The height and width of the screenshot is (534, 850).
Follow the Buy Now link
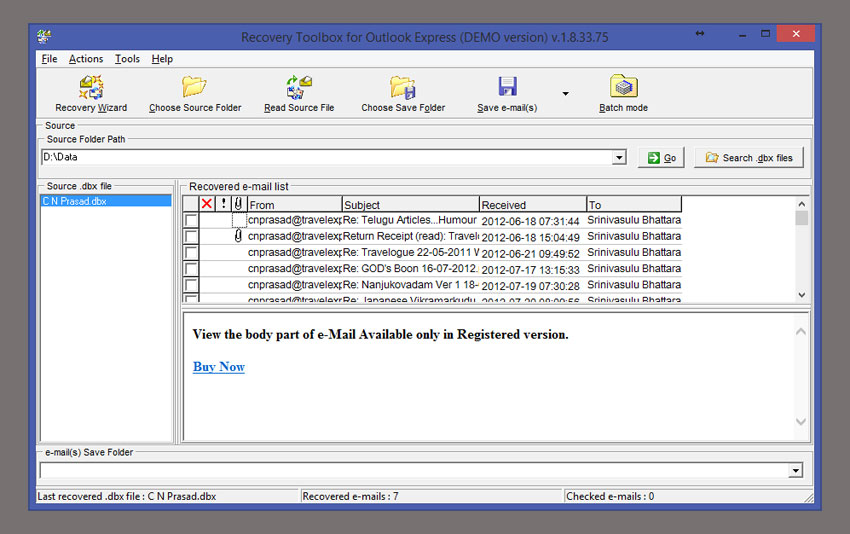[x=219, y=367]
